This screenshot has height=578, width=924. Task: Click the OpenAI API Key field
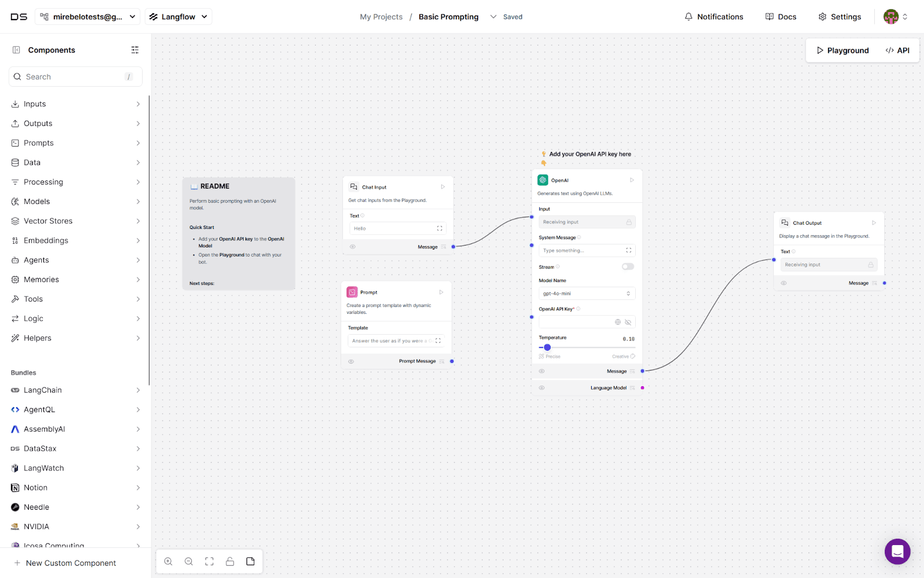587,322
